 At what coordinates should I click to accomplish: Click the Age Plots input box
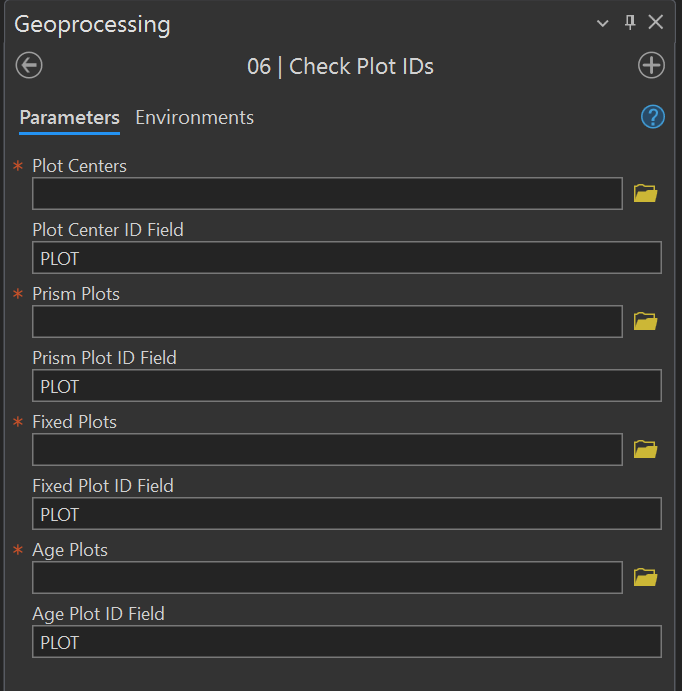[x=327, y=578]
